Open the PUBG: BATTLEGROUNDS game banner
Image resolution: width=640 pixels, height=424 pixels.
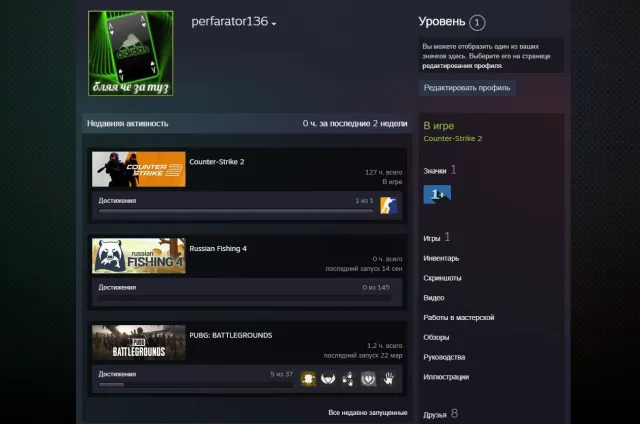pyautogui.click(x=139, y=342)
